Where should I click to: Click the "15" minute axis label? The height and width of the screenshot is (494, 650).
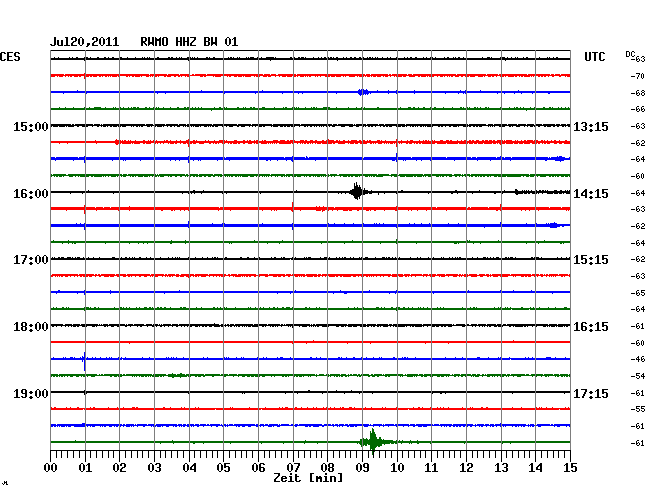click(570, 468)
